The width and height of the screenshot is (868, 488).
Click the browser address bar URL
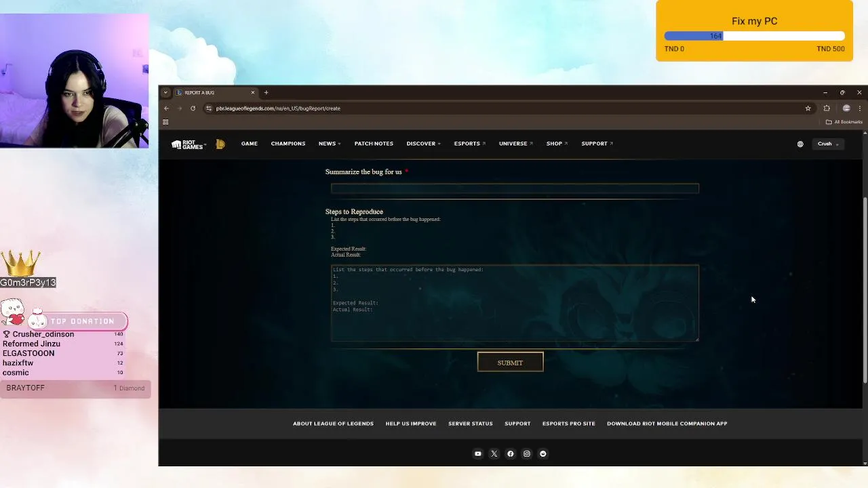pos(278,108)
